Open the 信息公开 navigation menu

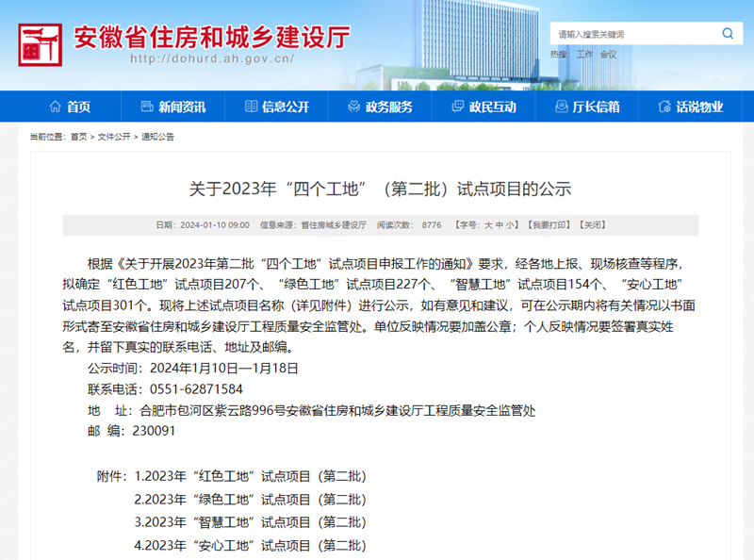[285, 107]
